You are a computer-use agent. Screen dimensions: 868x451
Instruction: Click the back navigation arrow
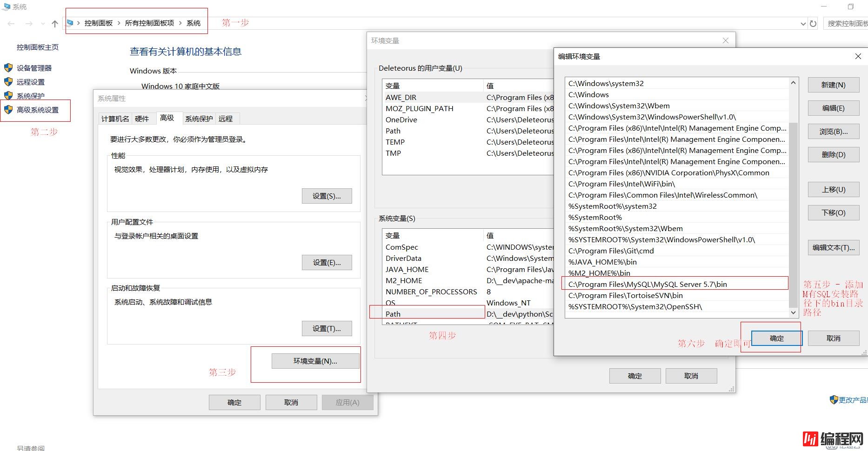pyautogui.click(x=11, y=23)
